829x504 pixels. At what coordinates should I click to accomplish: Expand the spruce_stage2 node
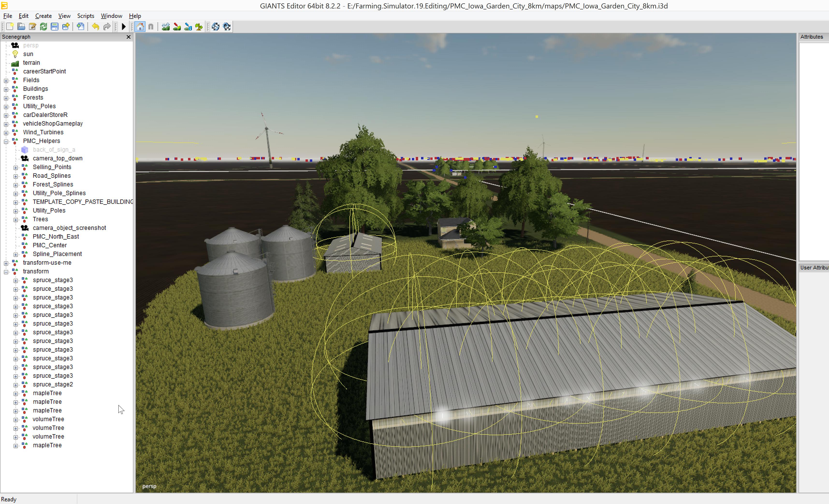tap(16, 385)
